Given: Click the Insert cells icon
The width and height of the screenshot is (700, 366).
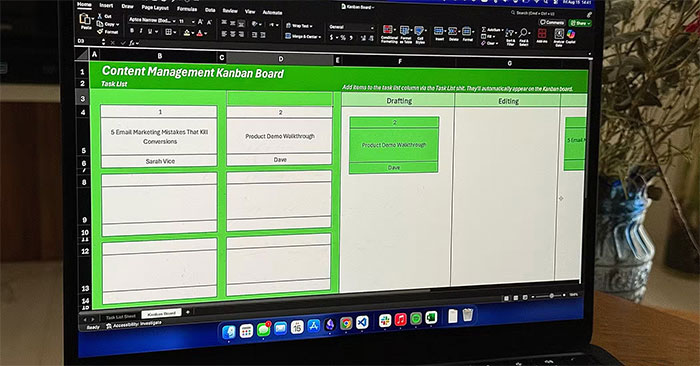Looking at the screenshot, I should [439, 31].
